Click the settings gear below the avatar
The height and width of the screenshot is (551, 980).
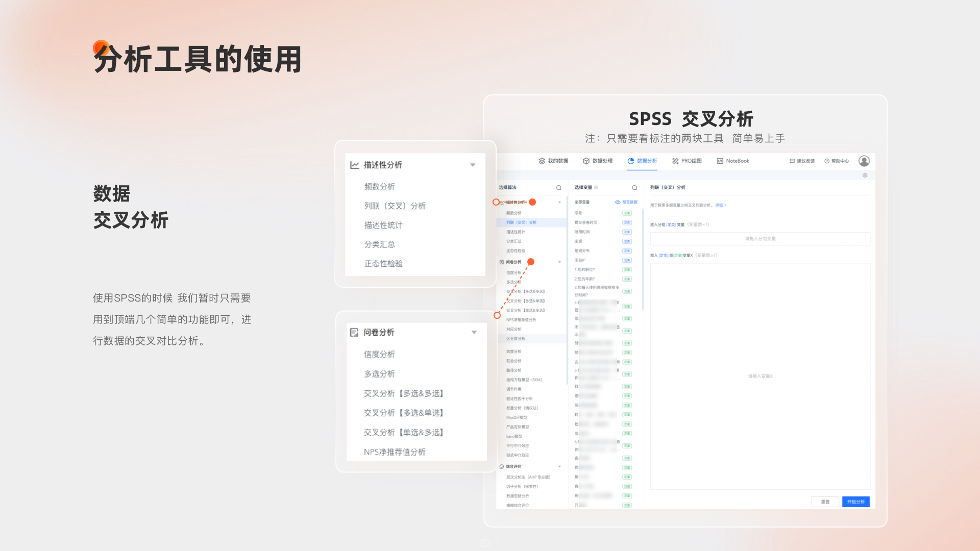865,176
